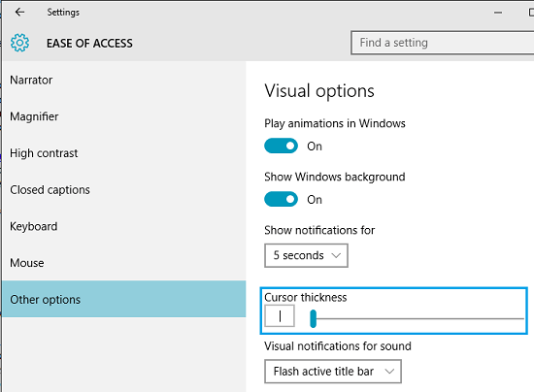Open the 5 seconds notification dropdown

click(x=306, y=255)
